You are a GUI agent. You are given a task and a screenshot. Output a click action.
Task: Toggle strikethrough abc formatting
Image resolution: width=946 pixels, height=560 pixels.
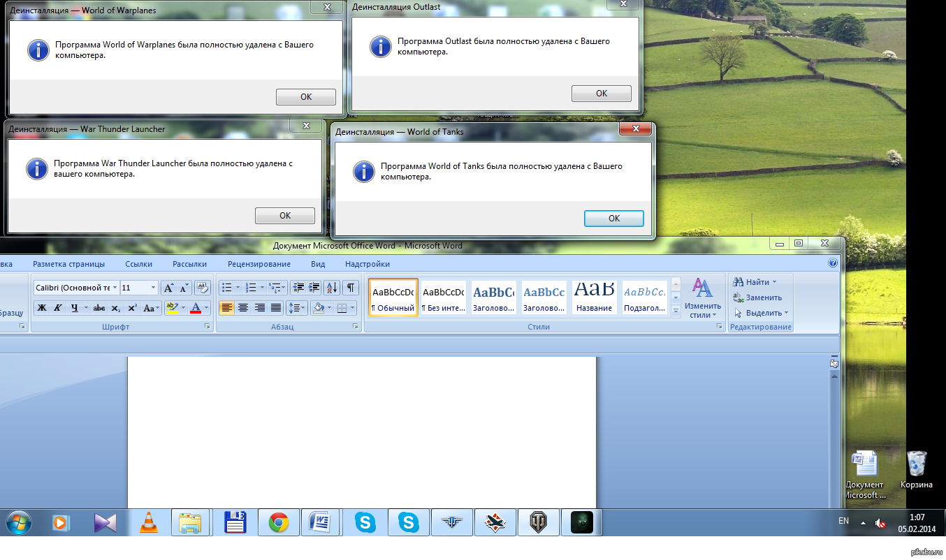pyautogui.click(x=99, y=308)
